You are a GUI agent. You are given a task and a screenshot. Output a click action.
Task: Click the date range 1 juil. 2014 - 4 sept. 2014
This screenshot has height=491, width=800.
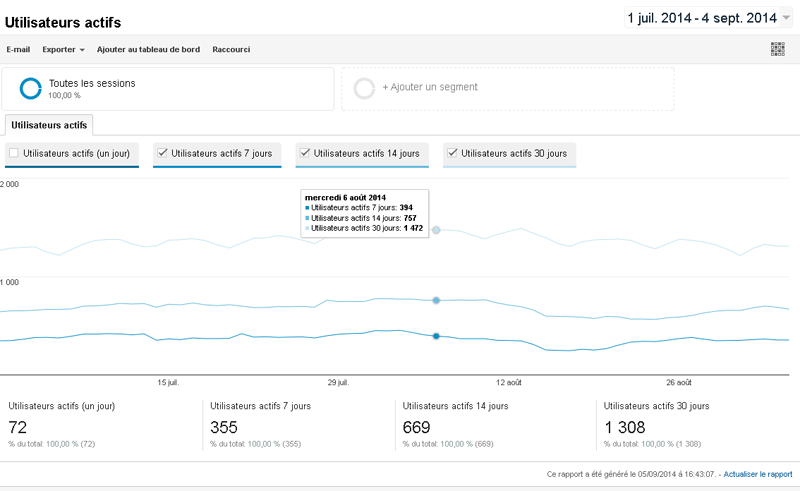702,18
